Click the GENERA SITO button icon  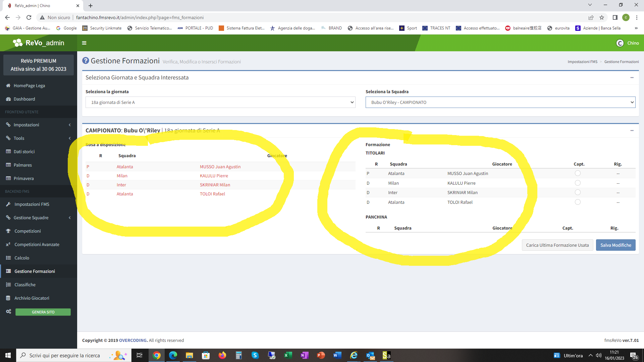coord(8,312)
